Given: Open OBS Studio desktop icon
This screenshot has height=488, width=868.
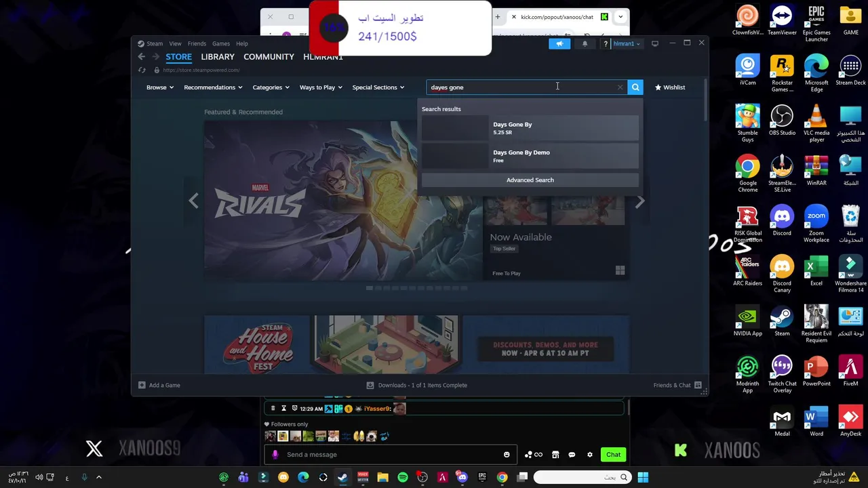Looking at the screenshot, I should 782,121.
